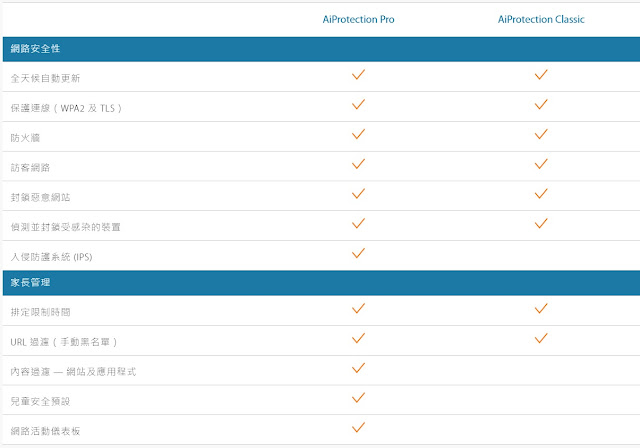Click Pro checkmark for 全天候自動更新
Screen dimensions: 640x448
[358, 75]
